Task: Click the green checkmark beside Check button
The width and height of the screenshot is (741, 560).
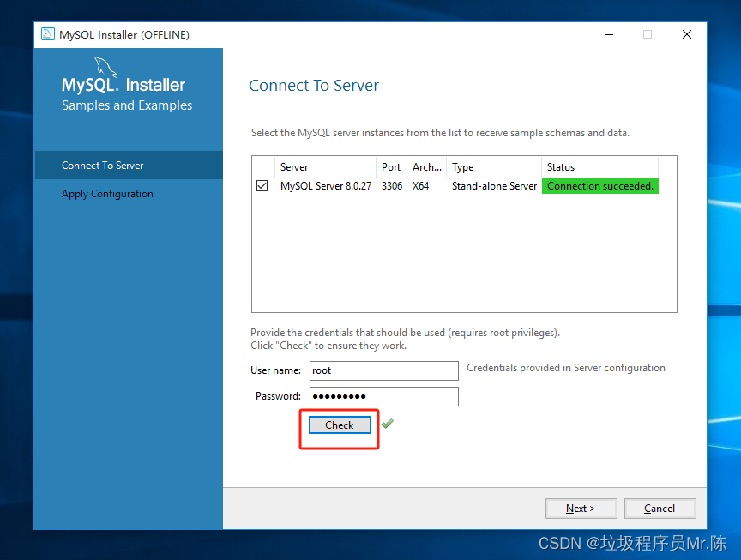Action: 388,424
